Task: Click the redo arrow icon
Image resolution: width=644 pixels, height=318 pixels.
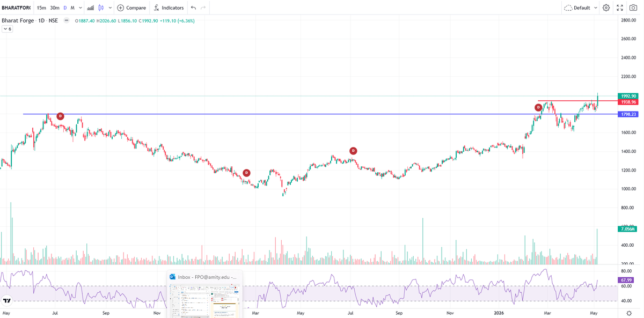Action: coord(203,8)
